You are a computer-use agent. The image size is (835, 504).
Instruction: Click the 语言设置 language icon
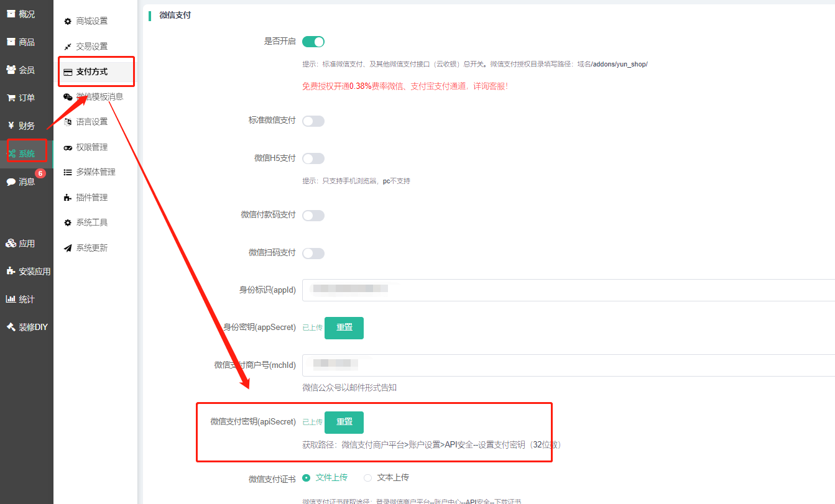[x=68, y=122]
